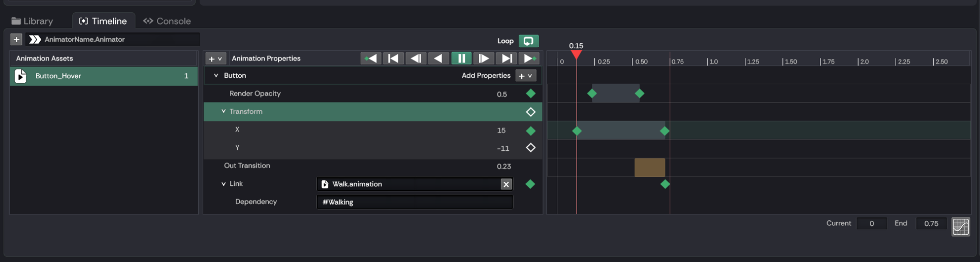980x262 pixels.
Task: Jump to the previous keyframe
Action: tap(371, 58)
